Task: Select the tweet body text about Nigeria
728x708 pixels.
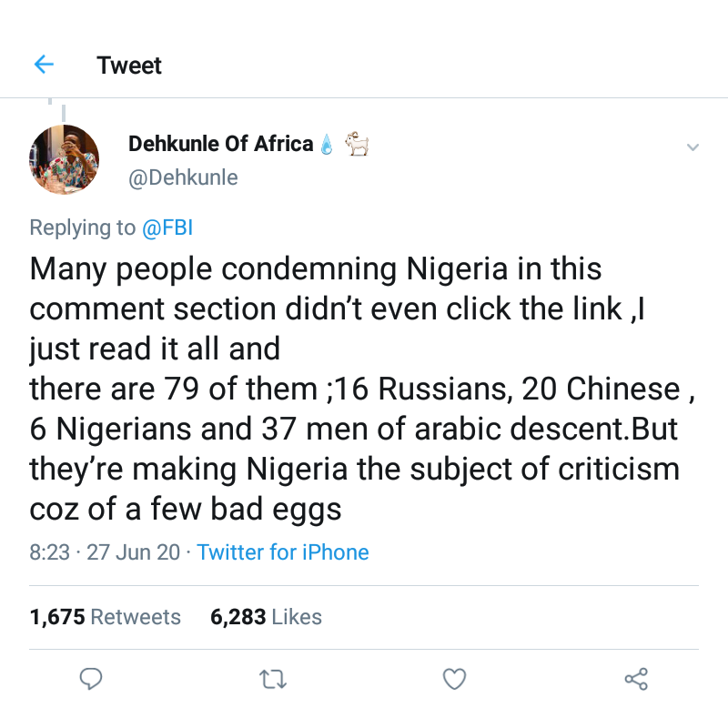Action: coord(355,389)
